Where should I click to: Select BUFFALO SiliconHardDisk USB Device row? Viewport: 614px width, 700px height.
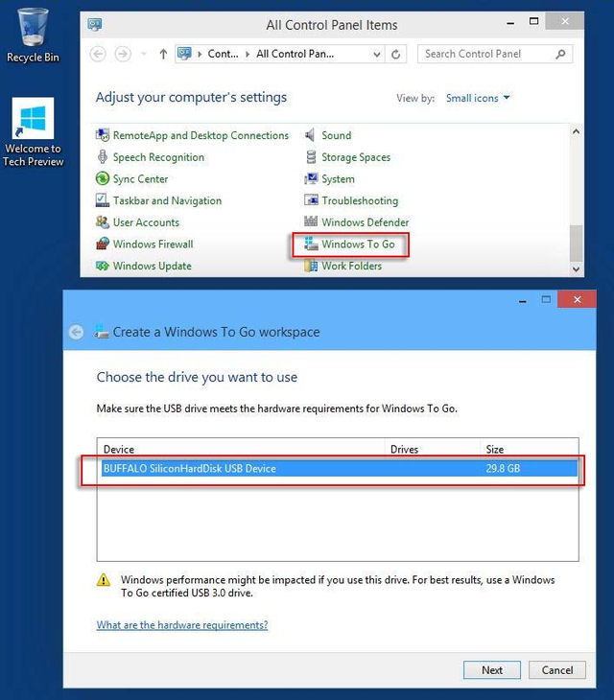pos(340,469)
